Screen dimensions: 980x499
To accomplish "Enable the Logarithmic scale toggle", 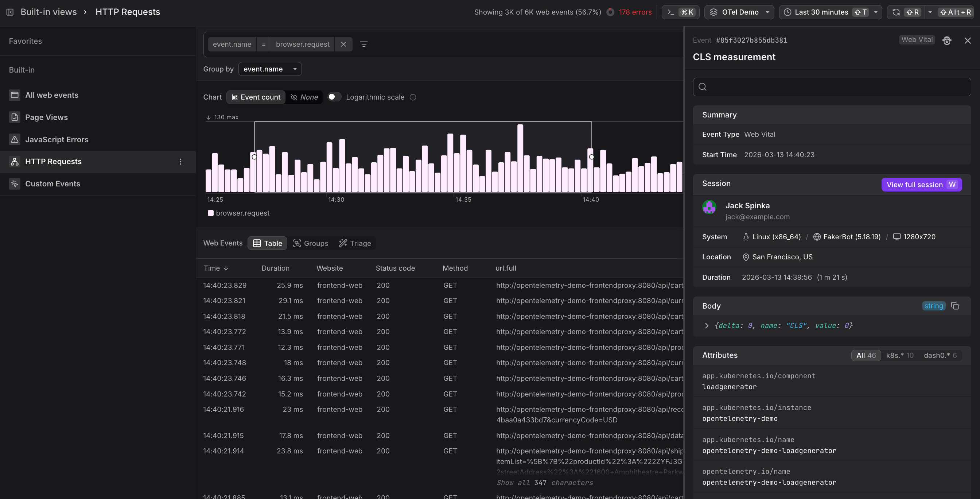I will click(334, 97).
